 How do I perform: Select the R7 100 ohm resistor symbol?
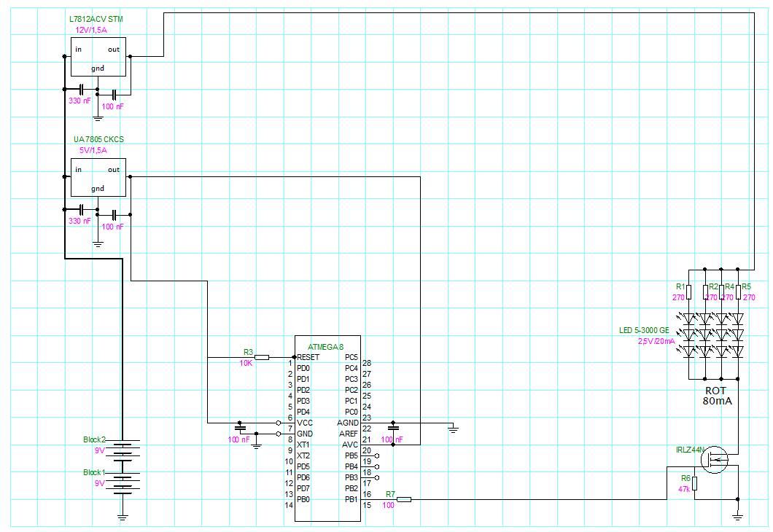[404, 500]
